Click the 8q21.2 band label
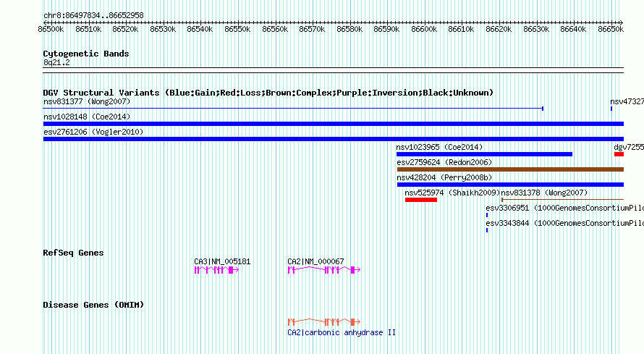 point(56,63)
